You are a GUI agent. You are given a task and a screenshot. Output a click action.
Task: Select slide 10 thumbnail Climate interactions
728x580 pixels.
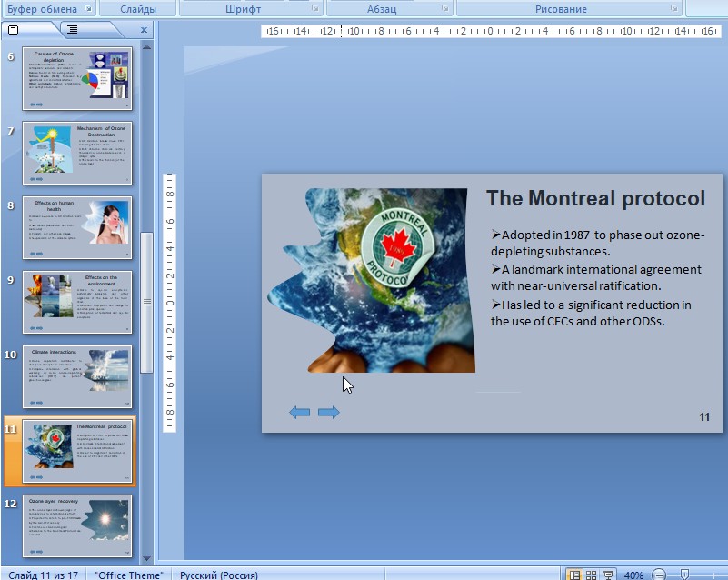coord(77,376)
